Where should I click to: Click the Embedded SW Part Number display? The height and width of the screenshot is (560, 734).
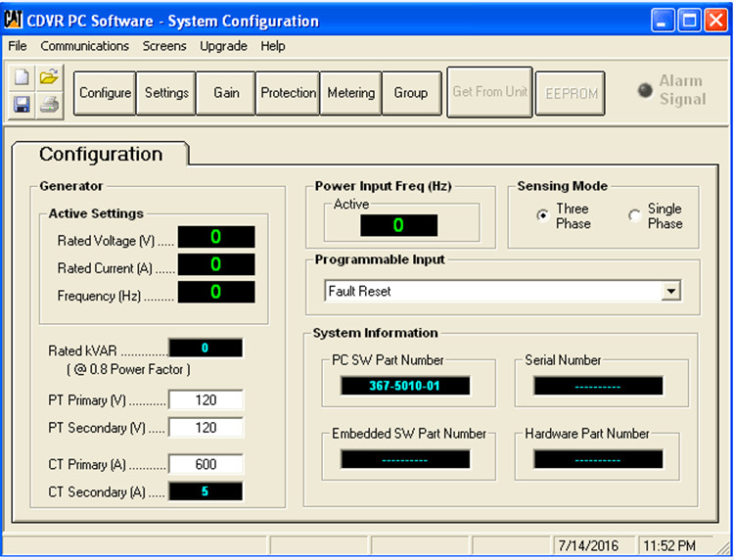(x=405, y=459)
